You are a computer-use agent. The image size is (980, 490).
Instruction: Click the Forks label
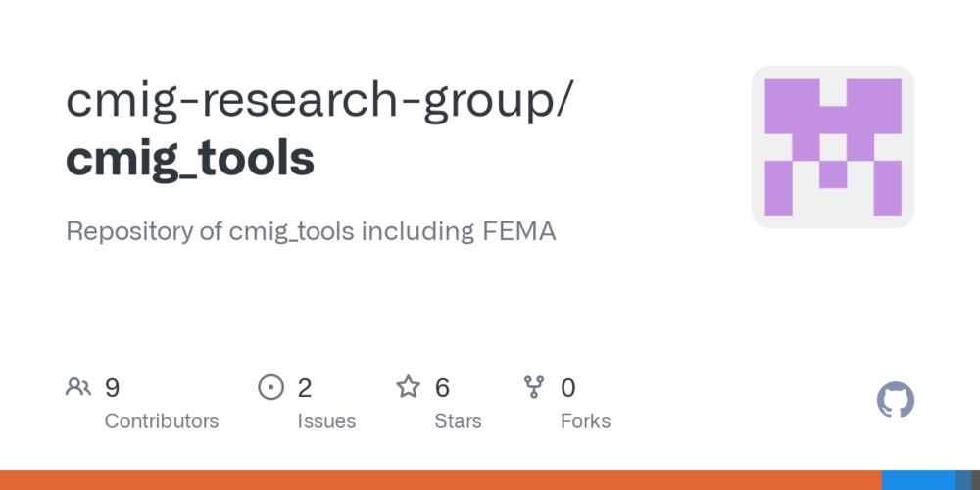tap(585, 421)
